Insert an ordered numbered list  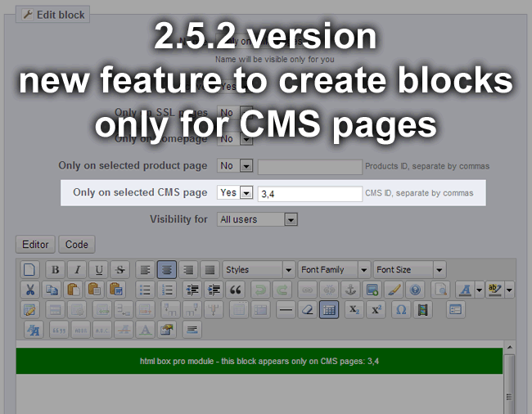[167, 290]
